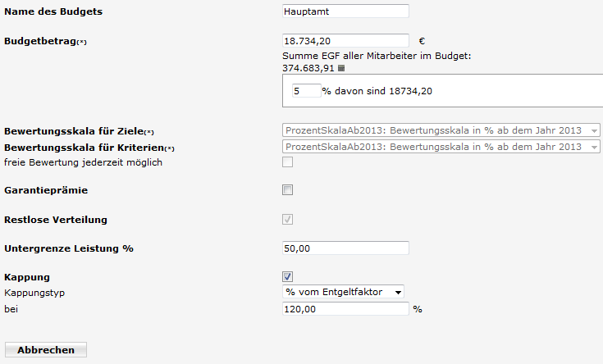Screen dimensions: 603x364
Task: Click the Untergrenze Leistung % field
Action: 345,248
